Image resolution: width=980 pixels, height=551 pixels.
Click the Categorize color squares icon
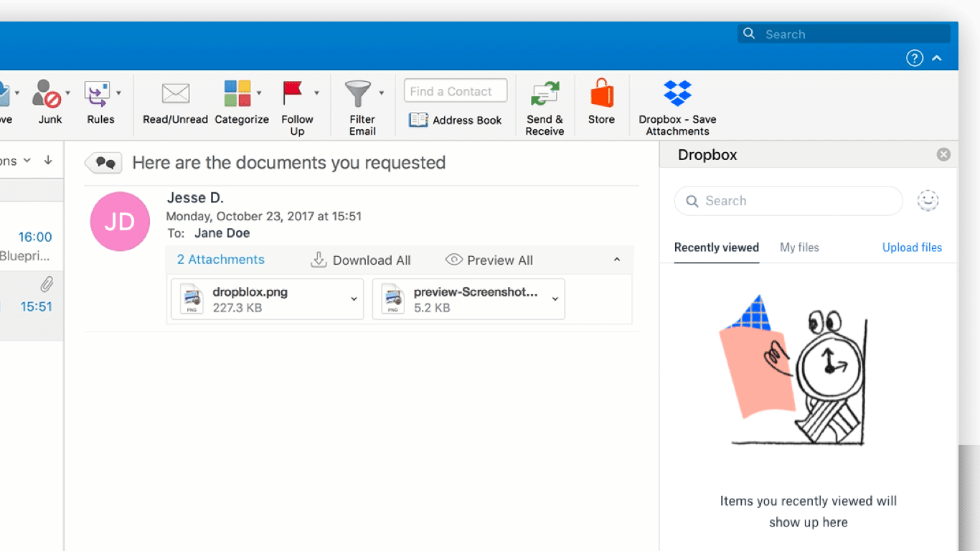coord(237,94)
